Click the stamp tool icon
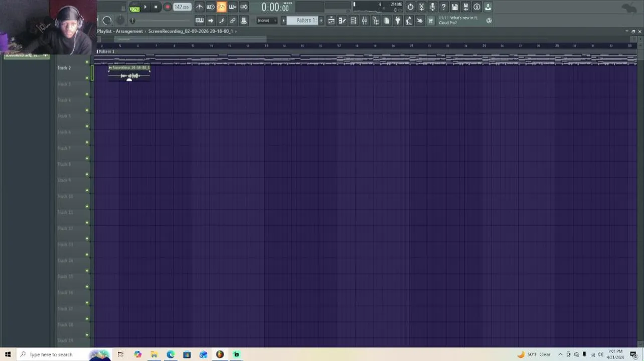This screenshot has width=644, height=361. point(244,21)
